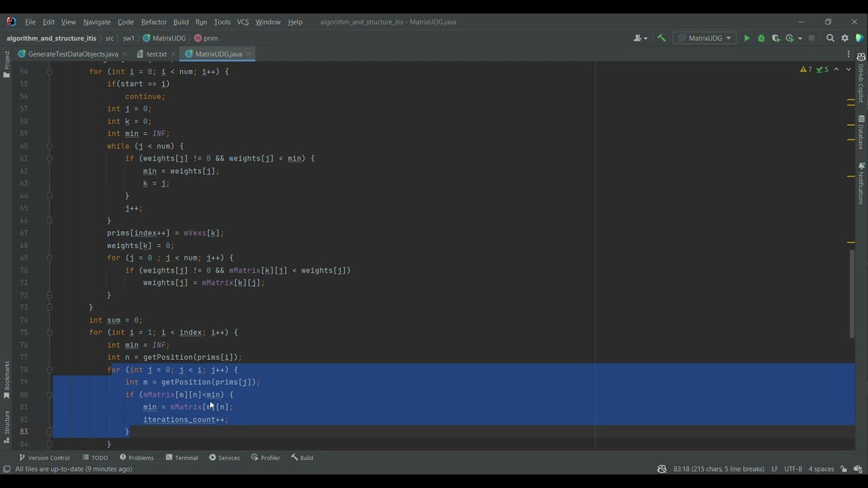The image size is (868, 488).
Task: Collapse the for loop at line 54
Action: (50, 72)
